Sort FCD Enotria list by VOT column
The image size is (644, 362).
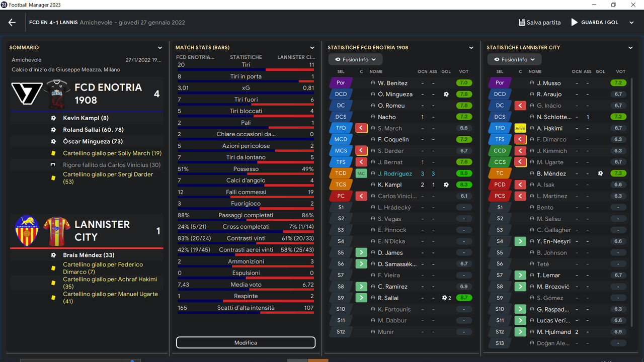coord(463,72)
